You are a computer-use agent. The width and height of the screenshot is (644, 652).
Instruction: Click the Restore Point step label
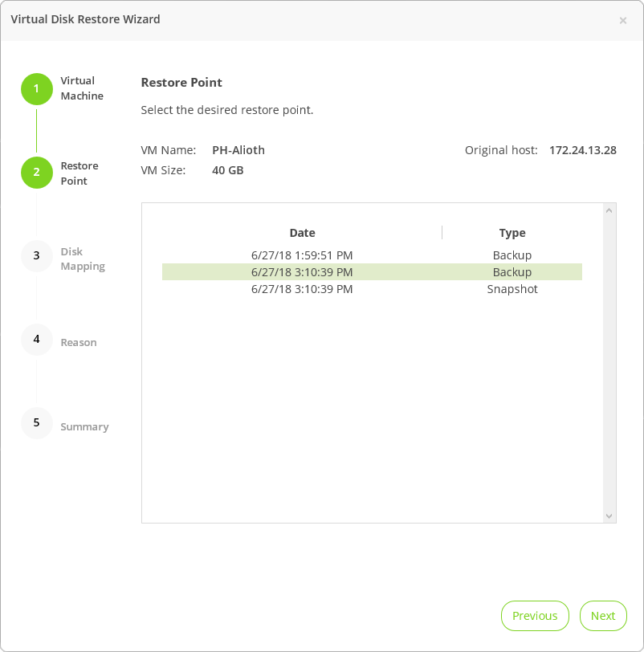(79, 173)
